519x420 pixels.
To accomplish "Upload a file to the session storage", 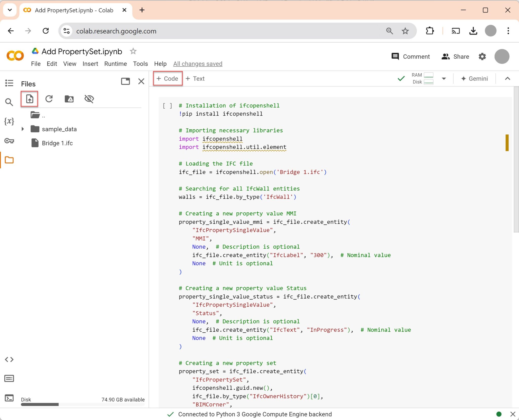I will [x=29, y=99].
